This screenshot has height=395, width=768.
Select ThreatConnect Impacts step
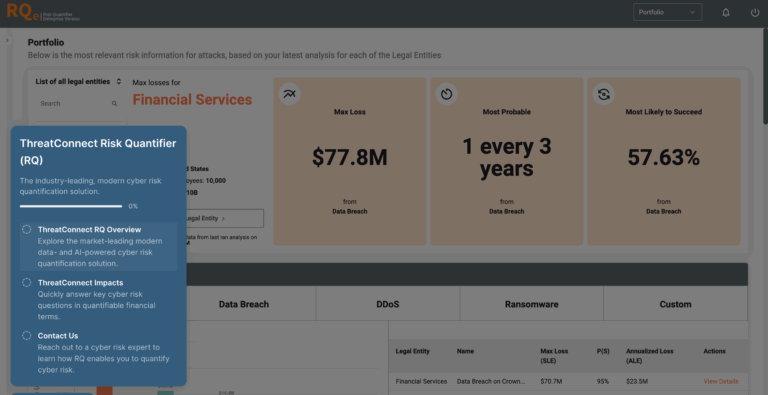(99, 299)
